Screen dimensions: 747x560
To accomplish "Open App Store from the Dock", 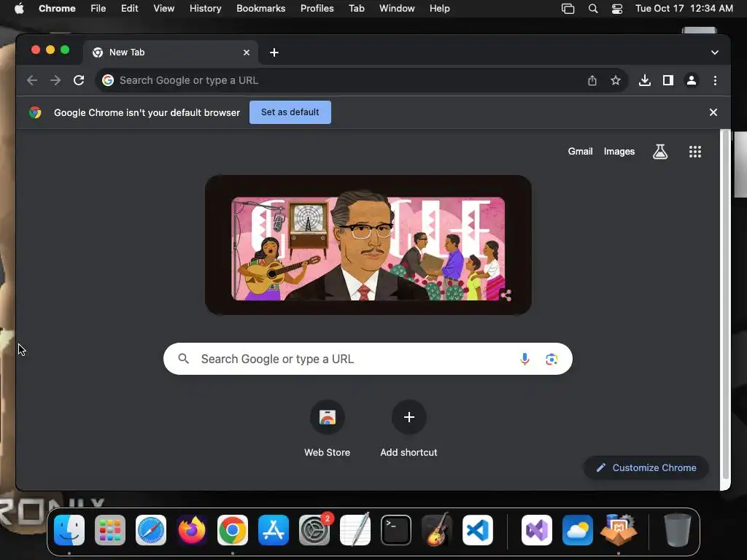I will coord(274,530).
